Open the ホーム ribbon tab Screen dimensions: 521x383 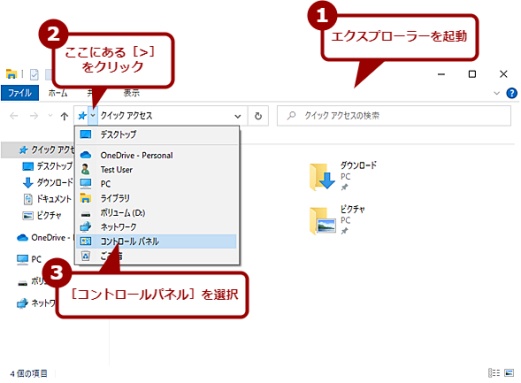coord(58,93)
